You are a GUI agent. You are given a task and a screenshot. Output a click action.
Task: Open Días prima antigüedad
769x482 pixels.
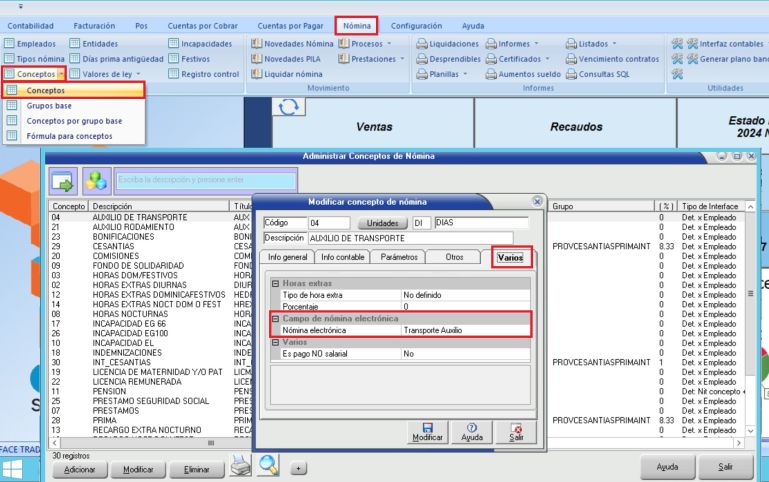pos(117,59)
